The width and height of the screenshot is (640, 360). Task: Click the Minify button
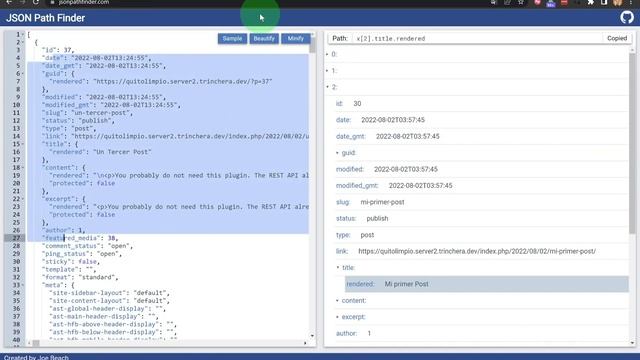click(296, 38)
